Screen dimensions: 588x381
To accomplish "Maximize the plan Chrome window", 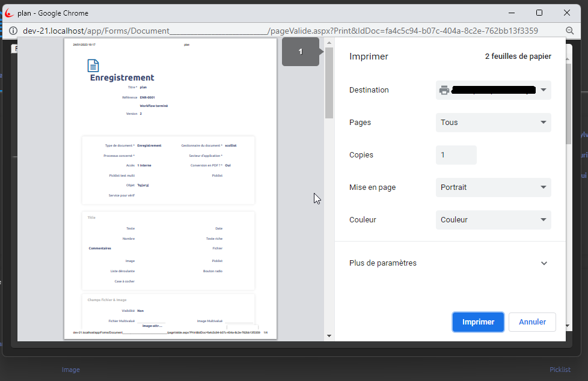I will (539, 13).
